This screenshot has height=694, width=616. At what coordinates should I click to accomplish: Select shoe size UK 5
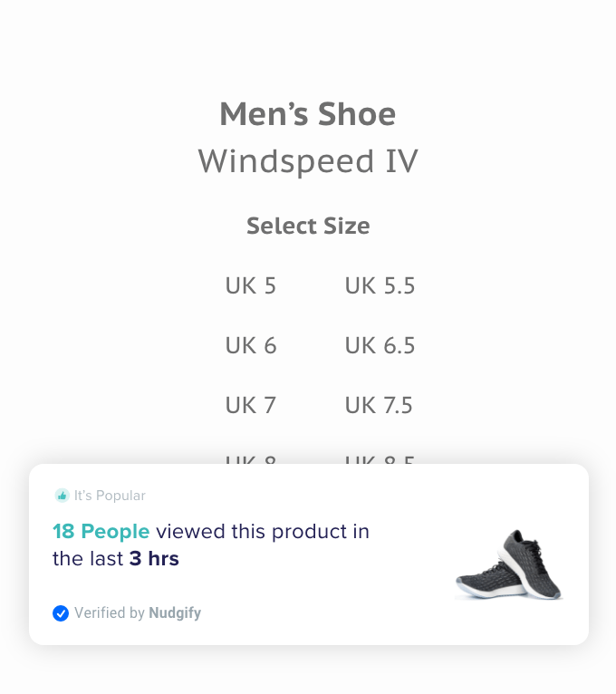(251, 286)
